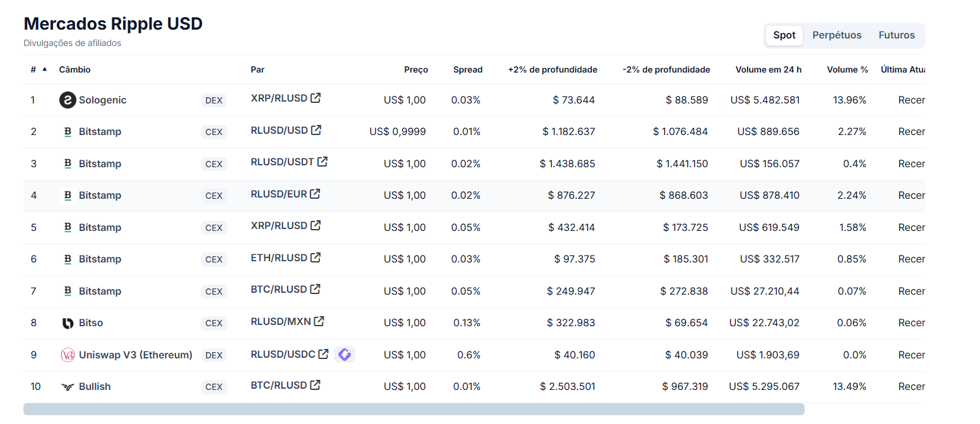Click the Câmbio column header
Viewport: 980px width, 424px height.
[x=74, y=69]
